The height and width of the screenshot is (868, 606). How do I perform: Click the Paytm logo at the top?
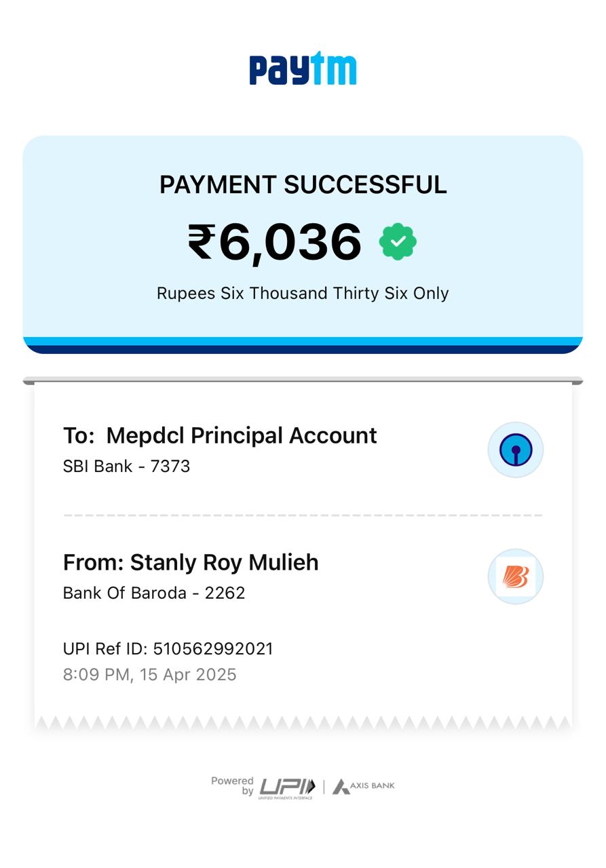pyautogui.click(x=303, y=69)
